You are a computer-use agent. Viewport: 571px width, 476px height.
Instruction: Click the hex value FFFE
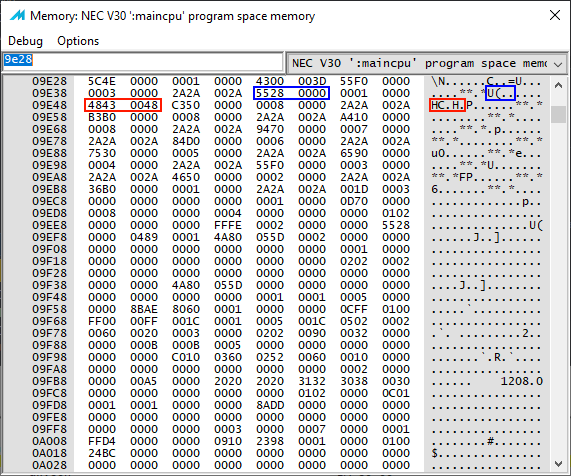[x=228, y=225]
